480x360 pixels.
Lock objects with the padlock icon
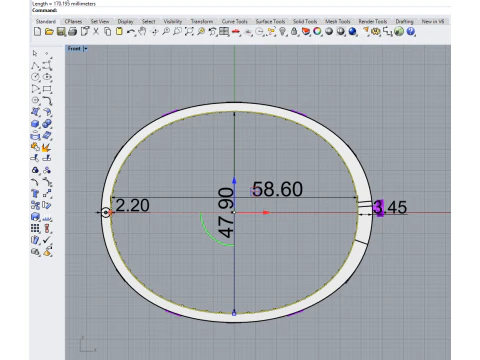(294, 32)
